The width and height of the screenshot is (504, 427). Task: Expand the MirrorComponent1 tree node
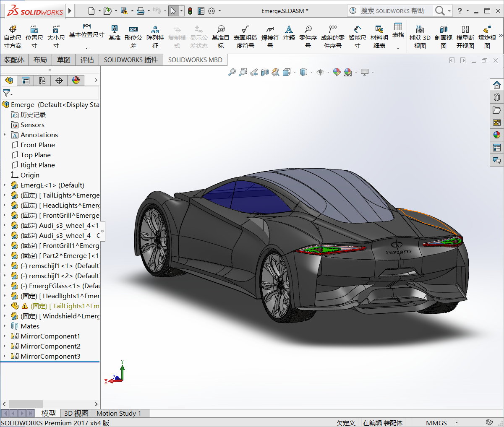click(x=5, y=336)
